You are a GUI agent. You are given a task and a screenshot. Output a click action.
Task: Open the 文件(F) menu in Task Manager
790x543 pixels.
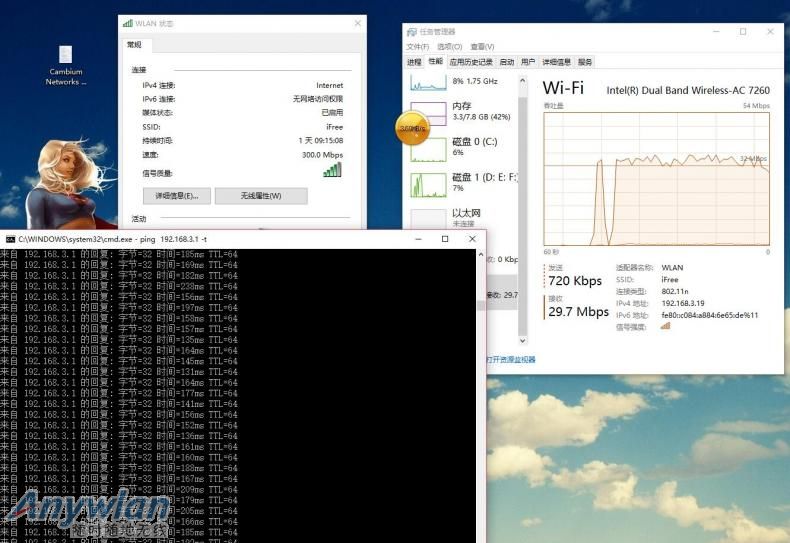click(x=418, y=46)
